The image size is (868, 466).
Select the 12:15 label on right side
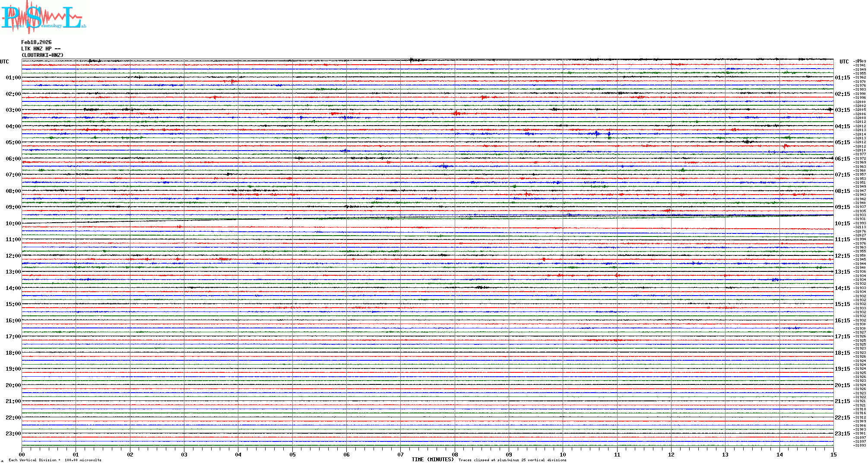pos(842,256)
